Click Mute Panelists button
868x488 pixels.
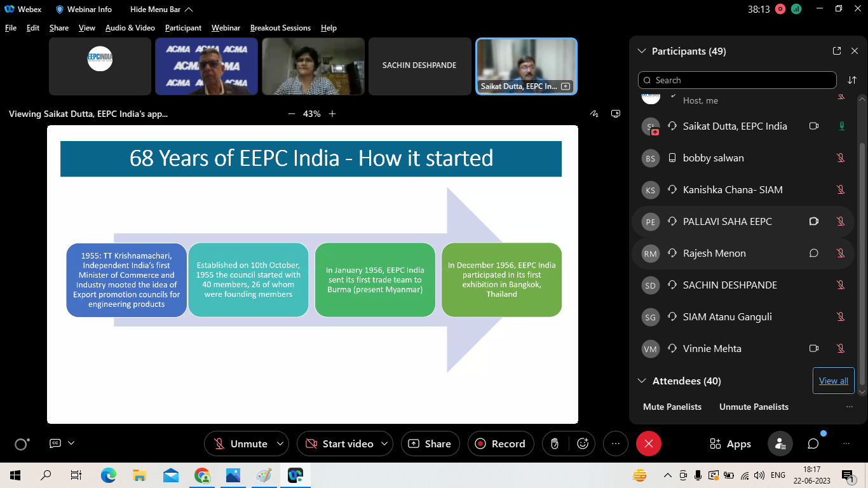click(672, 407)
